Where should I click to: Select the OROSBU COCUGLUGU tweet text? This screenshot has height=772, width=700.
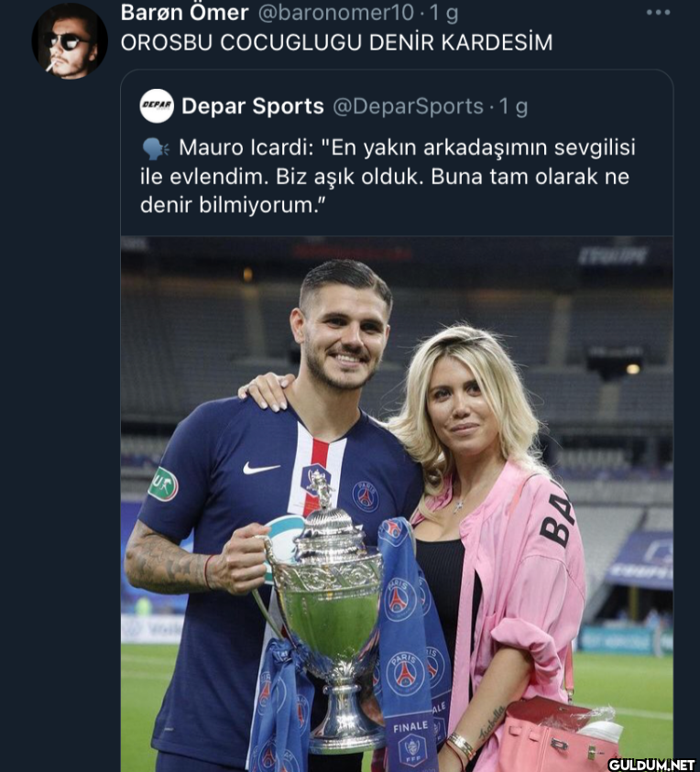(336, 43)
